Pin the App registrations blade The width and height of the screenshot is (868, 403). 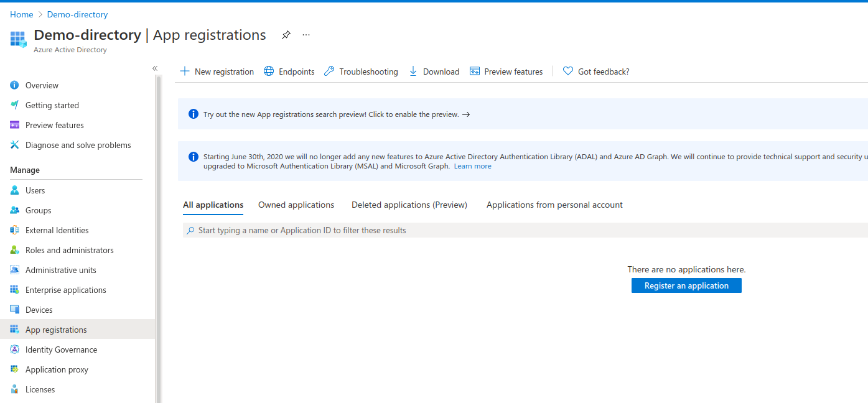coord(286,35)
